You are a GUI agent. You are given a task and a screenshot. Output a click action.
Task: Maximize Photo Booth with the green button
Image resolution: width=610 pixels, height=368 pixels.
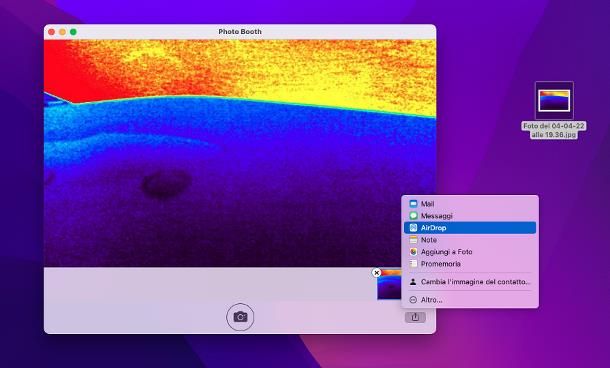(73, 32)
